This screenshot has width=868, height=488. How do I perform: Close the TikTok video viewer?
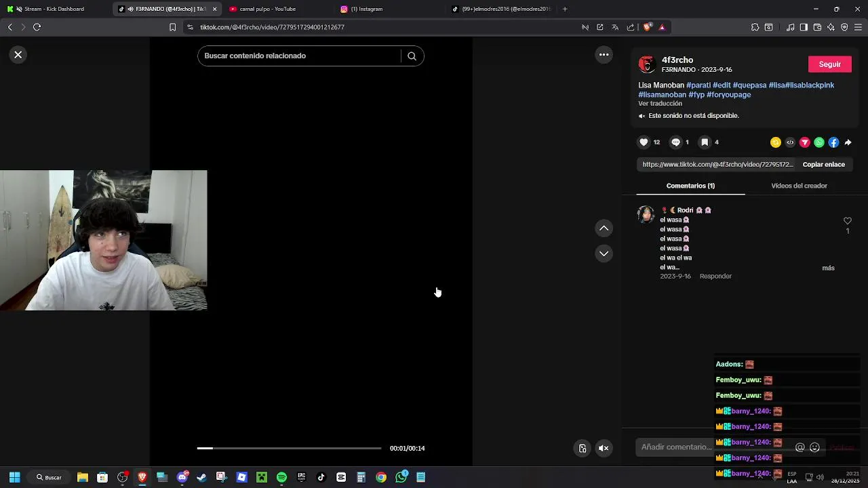coord(18,55)
